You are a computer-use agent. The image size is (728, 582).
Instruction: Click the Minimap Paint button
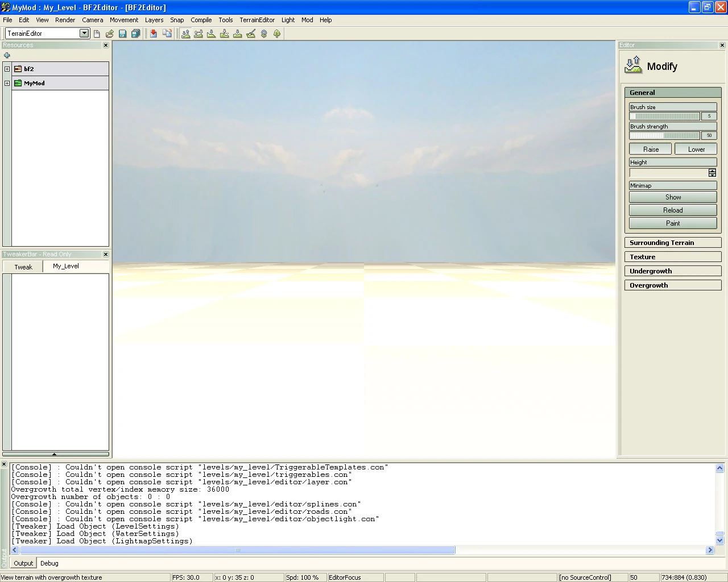tap(673, 223)
